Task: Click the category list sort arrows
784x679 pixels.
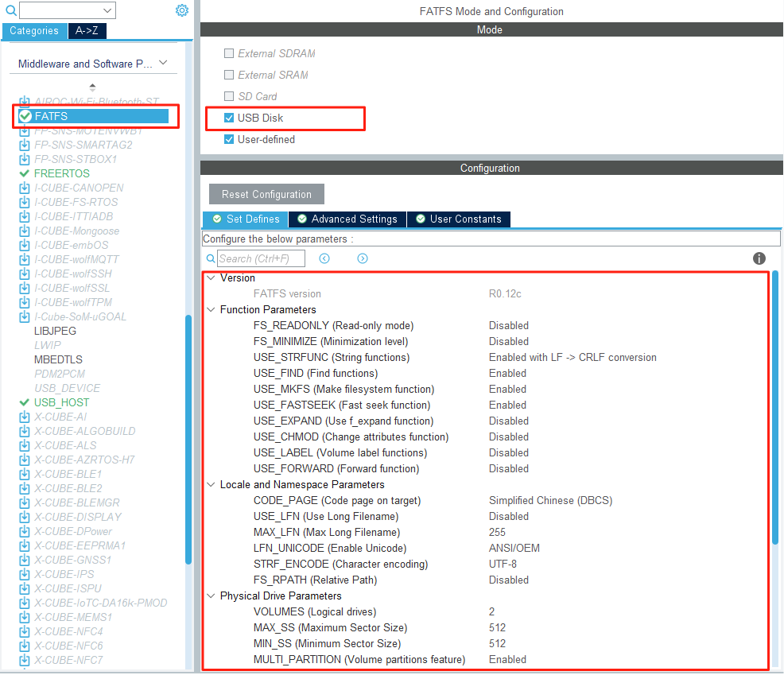Action: pos(92,87)
